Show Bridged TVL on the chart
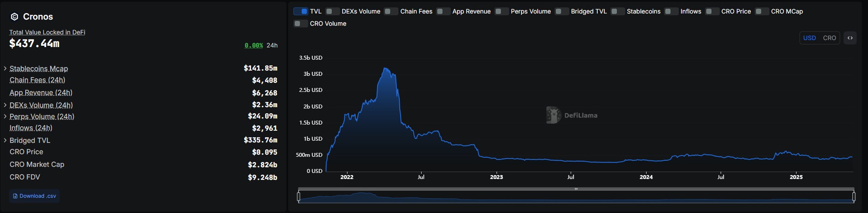Image resolution: width=868 pixels, height=213 pixels. coord(562,11)
